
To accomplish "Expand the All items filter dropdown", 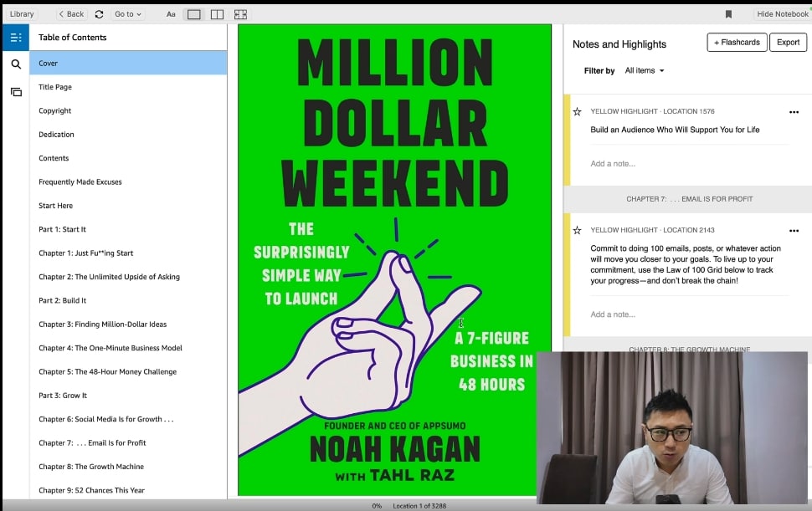I will click(645, 70).
